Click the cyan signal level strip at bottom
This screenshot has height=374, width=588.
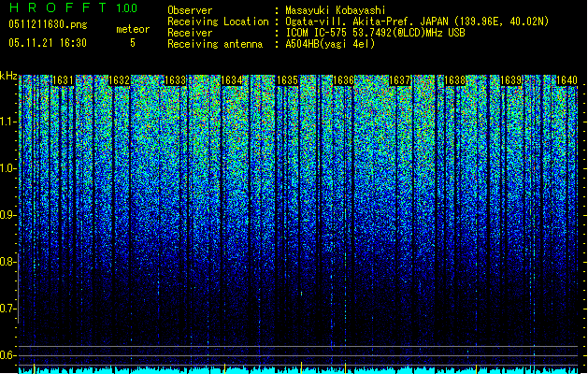pyautogui.click(x=298, y=370)
